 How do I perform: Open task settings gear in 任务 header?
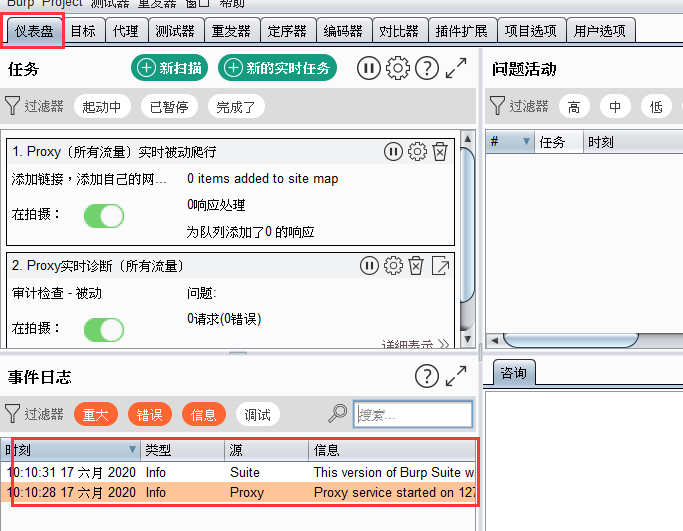click(x=398, y=68)
